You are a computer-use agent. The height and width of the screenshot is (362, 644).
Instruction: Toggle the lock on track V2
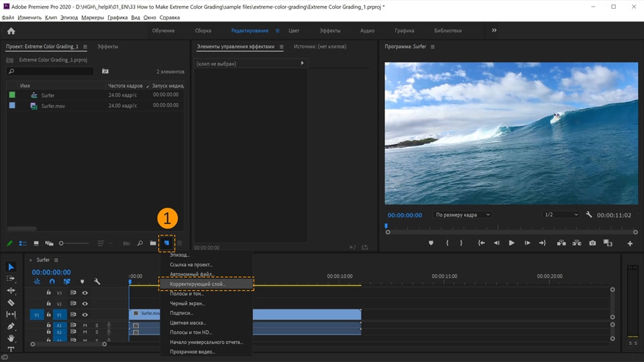(48, 304)
